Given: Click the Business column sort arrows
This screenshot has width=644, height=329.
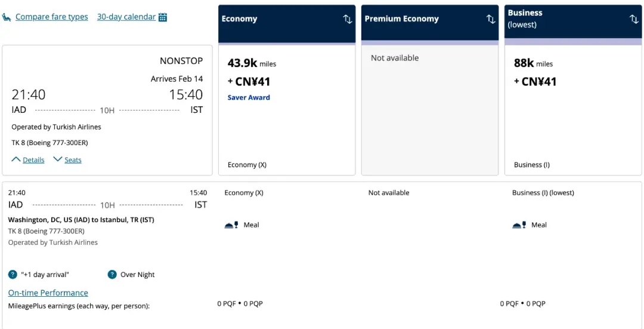Looking at the screenshot, I should pyautogui.click(x=634, y=19).
